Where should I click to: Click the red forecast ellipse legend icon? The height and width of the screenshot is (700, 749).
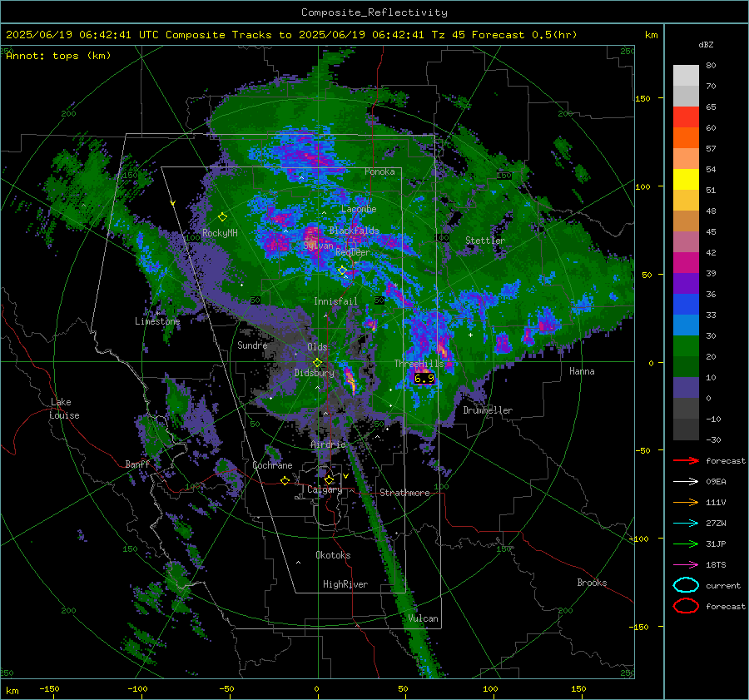pos(686,606)
